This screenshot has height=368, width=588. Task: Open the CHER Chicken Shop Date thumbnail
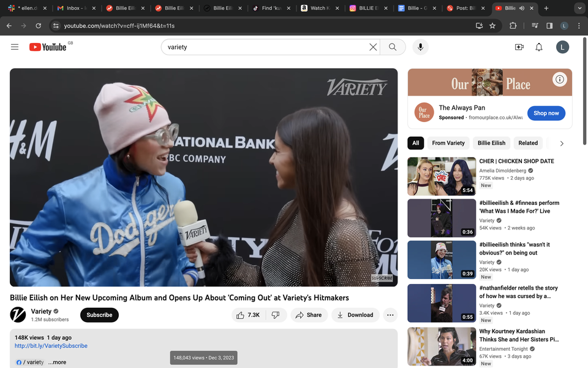coord(442,177)
